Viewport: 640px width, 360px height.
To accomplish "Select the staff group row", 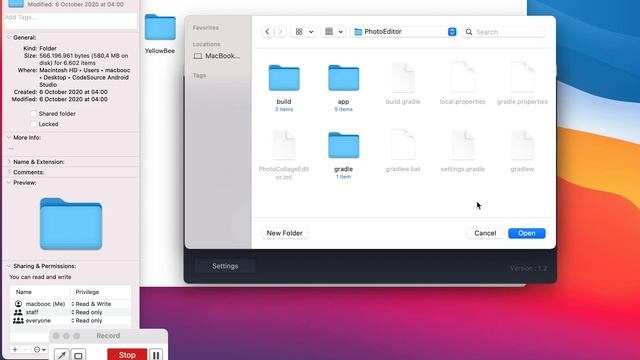I will (70, 312).
